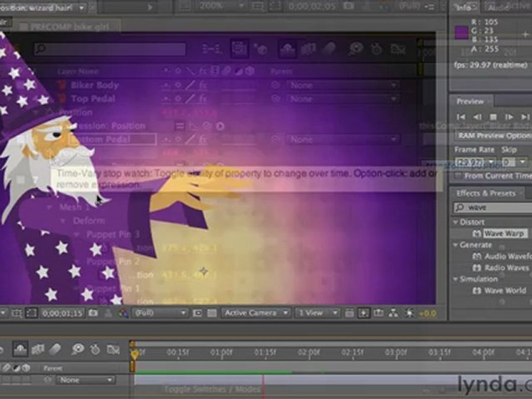Toggle 3D Layer column switch header
532x399 pixels.
pos(26,368)
